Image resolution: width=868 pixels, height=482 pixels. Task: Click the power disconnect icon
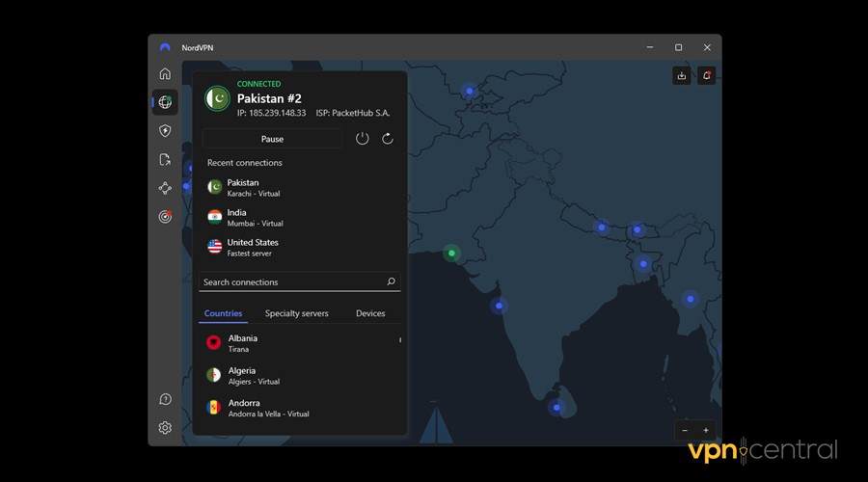pyautogui.click(x=362, y=139)
